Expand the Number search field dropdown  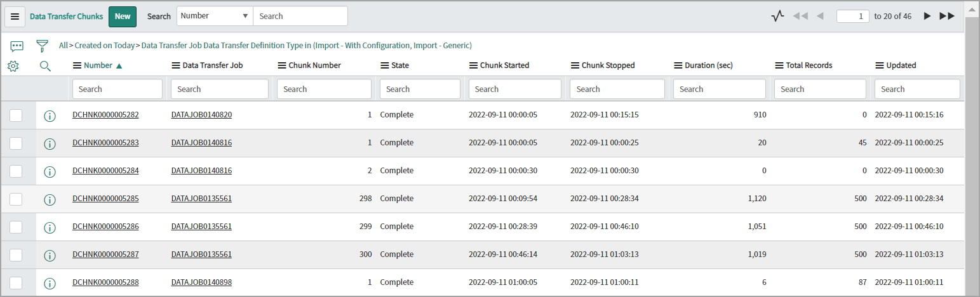click(215, 16)
